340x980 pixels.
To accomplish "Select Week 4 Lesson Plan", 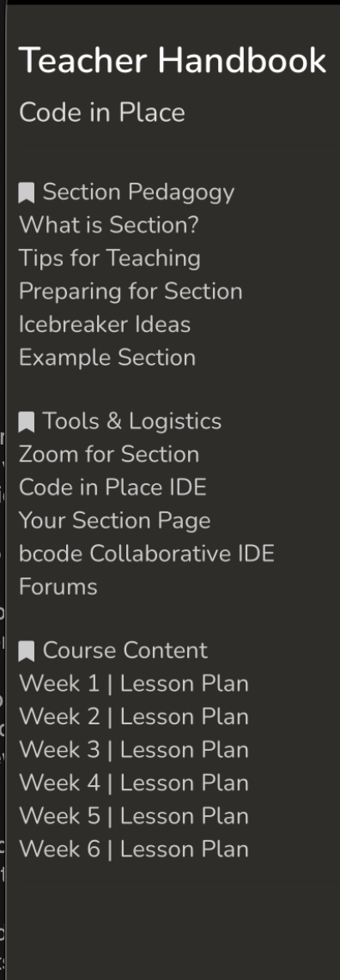I will pyautogui.click(x=134, y=783).
